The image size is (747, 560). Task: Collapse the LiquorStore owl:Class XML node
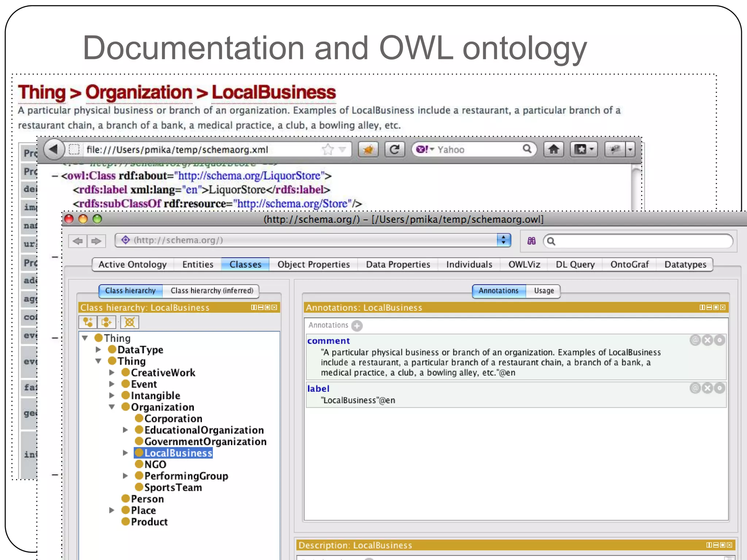click(x=55, y=176)
